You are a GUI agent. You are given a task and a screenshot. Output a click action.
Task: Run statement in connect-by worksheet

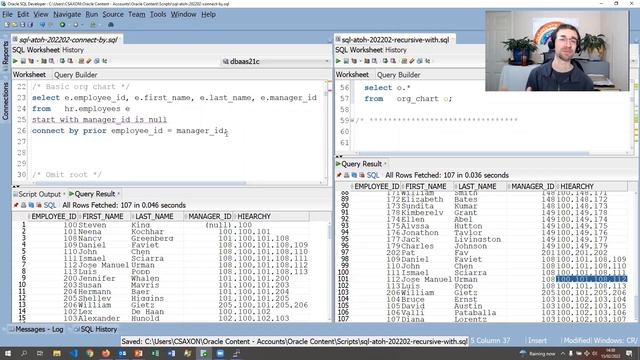[15, 61]
